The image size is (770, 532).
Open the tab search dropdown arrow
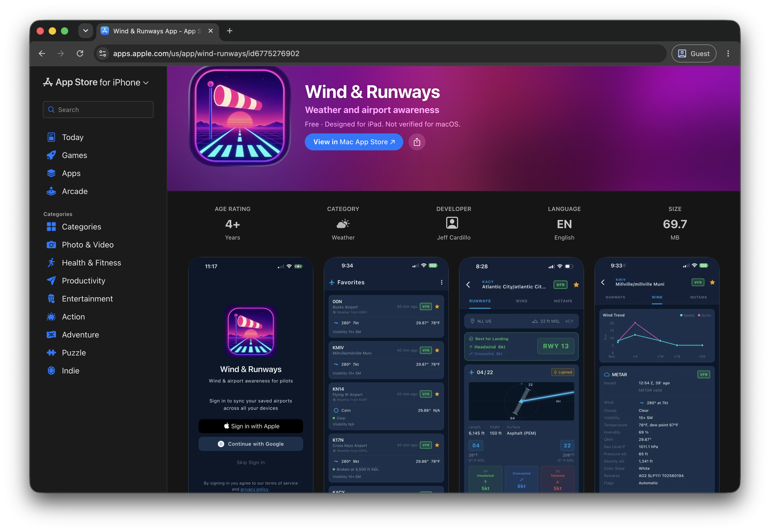click(86, 31)
